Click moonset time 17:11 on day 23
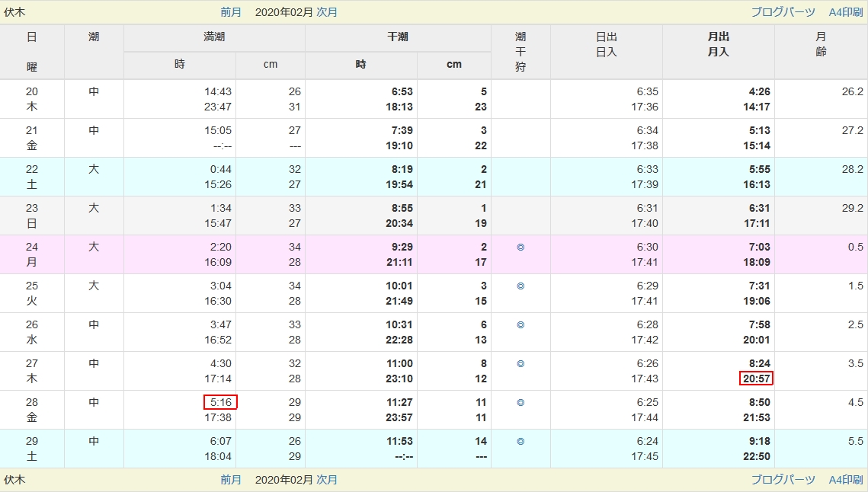 click(x=757, y=223)
